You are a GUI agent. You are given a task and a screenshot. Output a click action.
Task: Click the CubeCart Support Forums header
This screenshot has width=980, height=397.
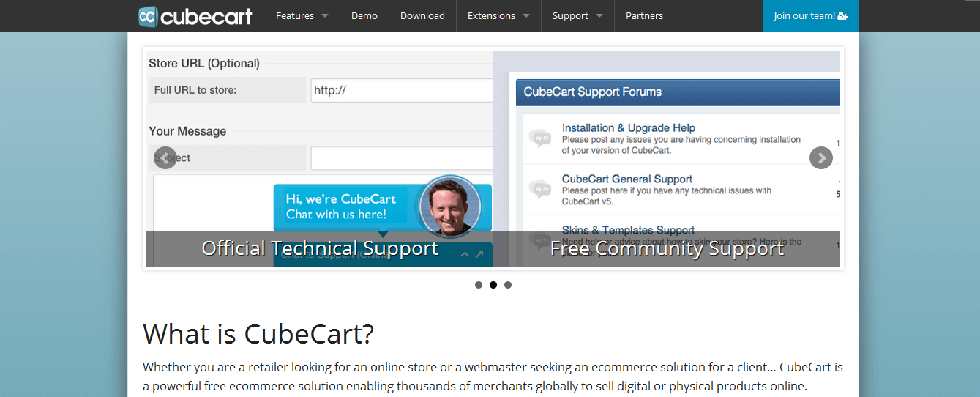(x=678, y=92)
